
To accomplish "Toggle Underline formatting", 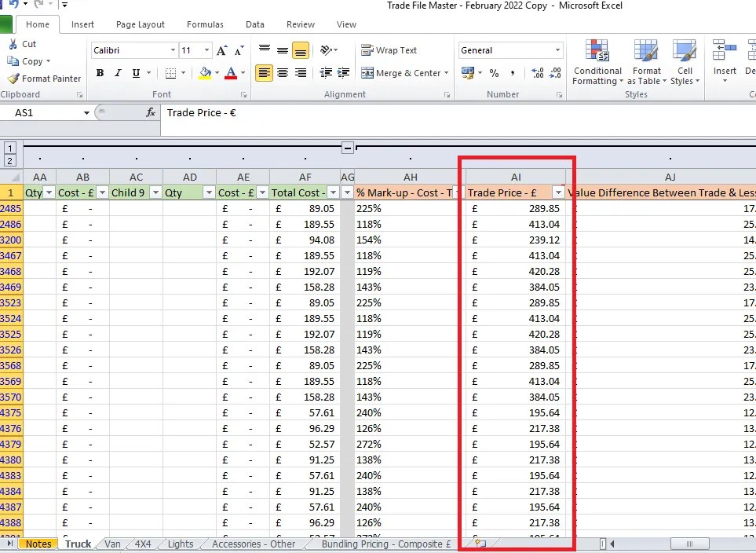I will 136,73.
